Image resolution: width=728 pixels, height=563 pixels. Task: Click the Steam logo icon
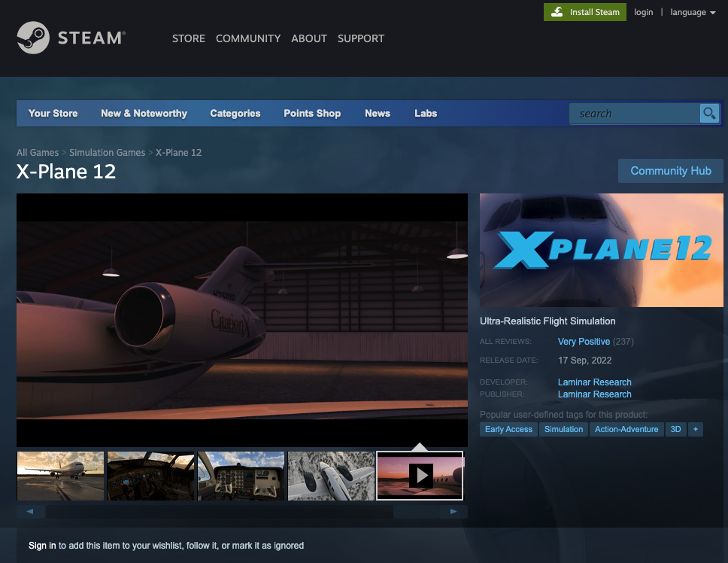(x=33, y=38)
